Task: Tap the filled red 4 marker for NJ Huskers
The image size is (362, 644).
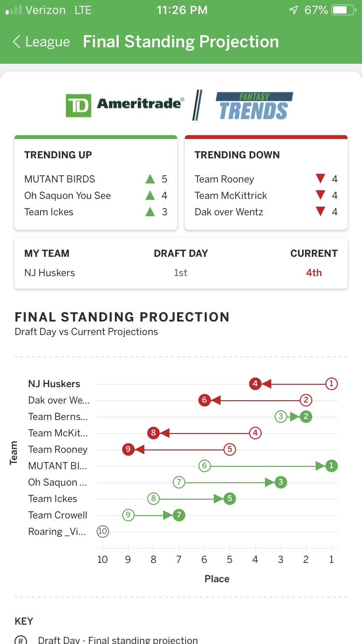Action: [x=255, y=384]
